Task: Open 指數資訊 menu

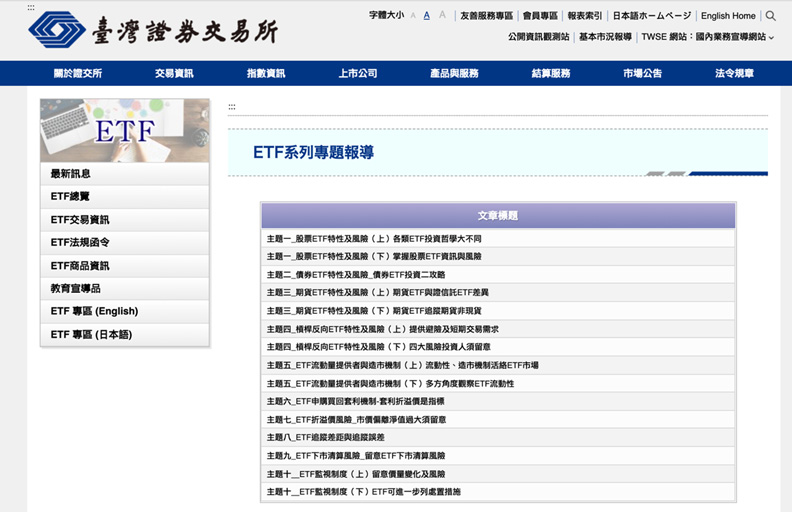Action: coord(266,73)
